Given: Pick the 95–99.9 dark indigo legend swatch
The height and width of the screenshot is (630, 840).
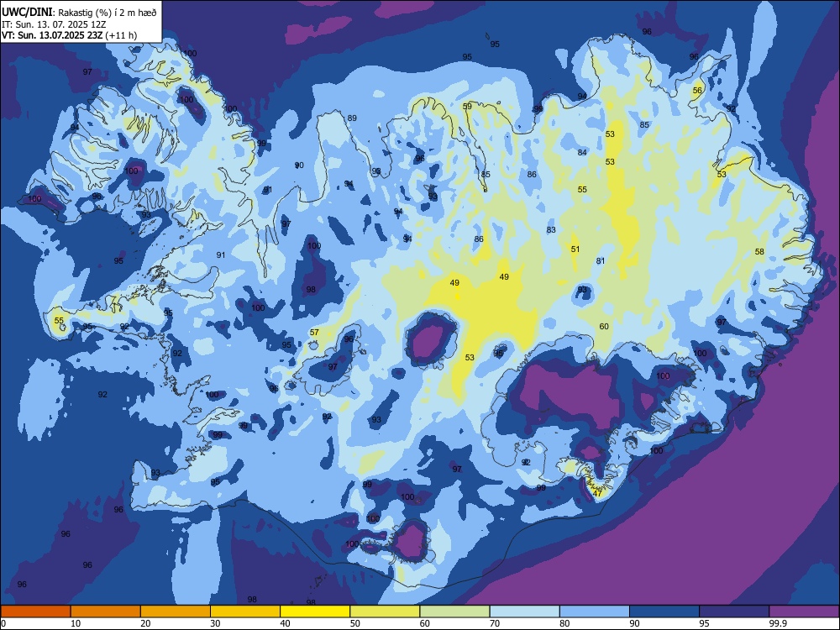Looking at the screenshot, I should tap(734, 612).
